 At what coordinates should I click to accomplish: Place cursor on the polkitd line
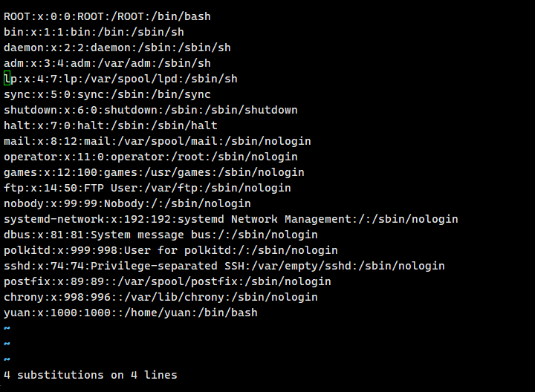(170, 250)
